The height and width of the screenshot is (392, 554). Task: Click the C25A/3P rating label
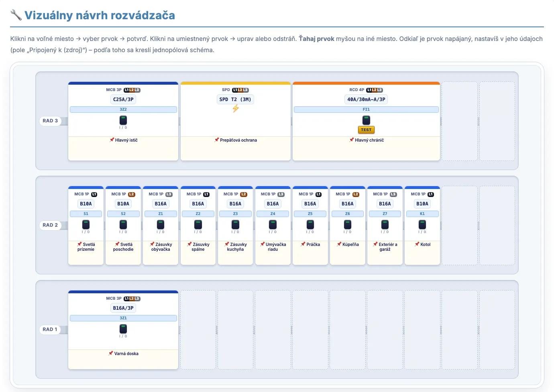click(123, 100)
